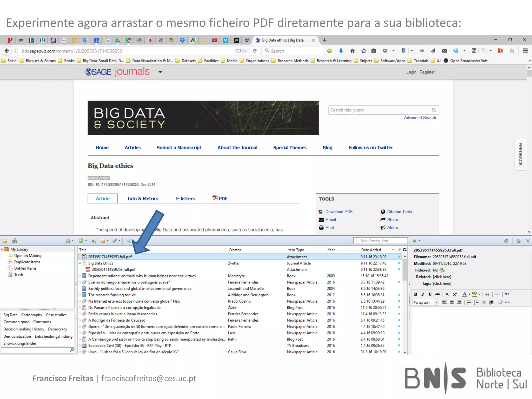
Task: Click the HTML source button in note editor
Action: point(508,302)
